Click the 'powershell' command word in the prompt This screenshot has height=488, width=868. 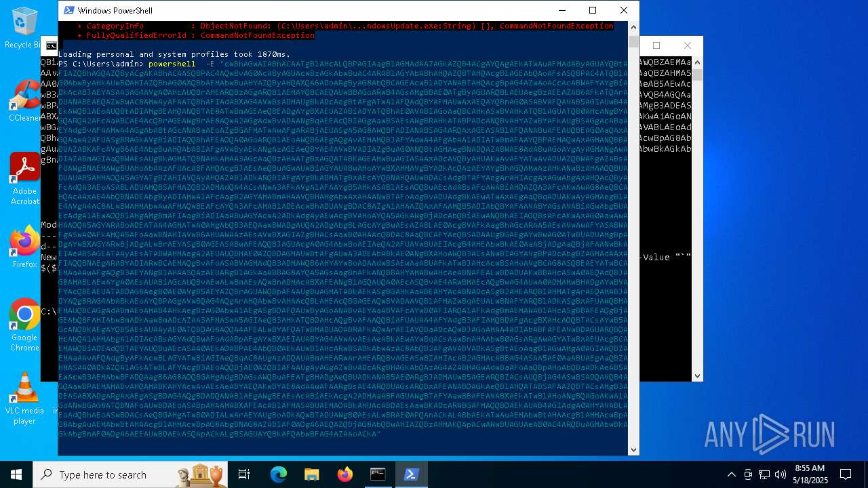[172, 64]
